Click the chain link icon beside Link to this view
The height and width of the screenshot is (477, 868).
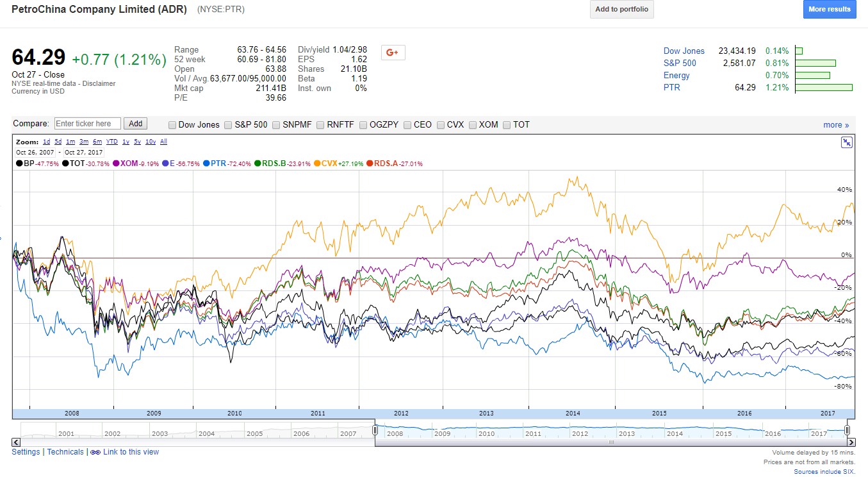95,453
